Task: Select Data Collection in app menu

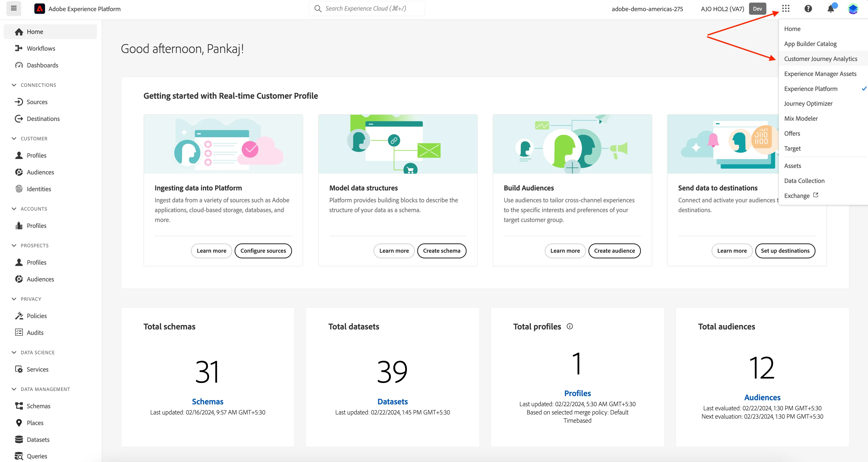Action: coord(804,181)
